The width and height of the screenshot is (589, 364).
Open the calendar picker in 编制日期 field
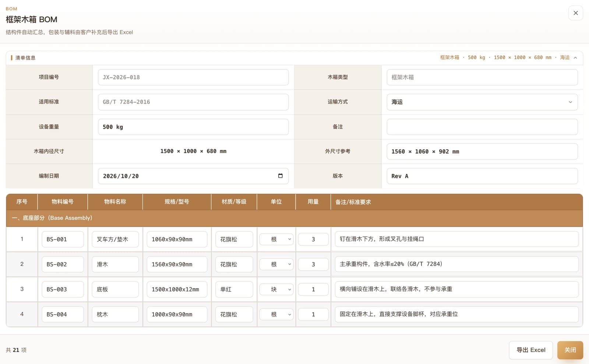click(280, 176)
